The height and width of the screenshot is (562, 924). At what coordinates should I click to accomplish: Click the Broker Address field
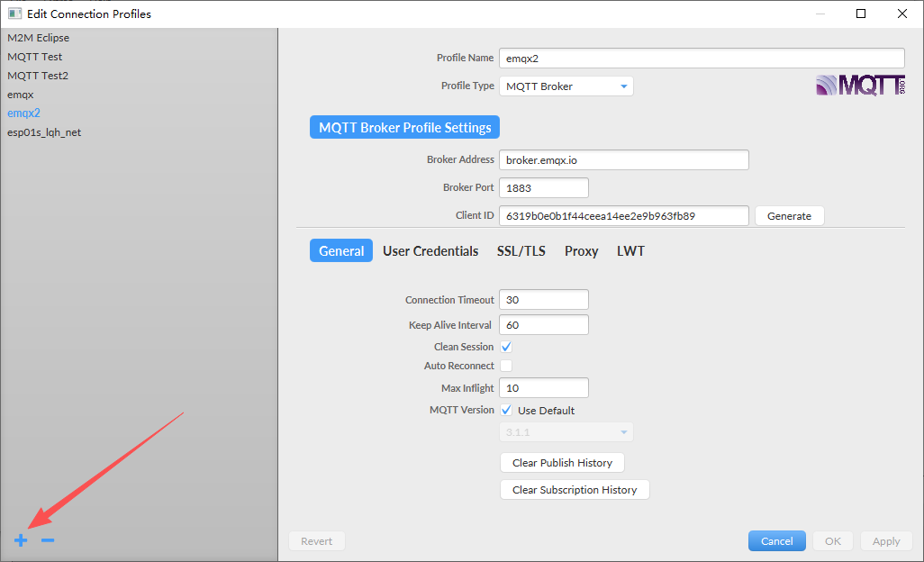(x=624, y=160)
